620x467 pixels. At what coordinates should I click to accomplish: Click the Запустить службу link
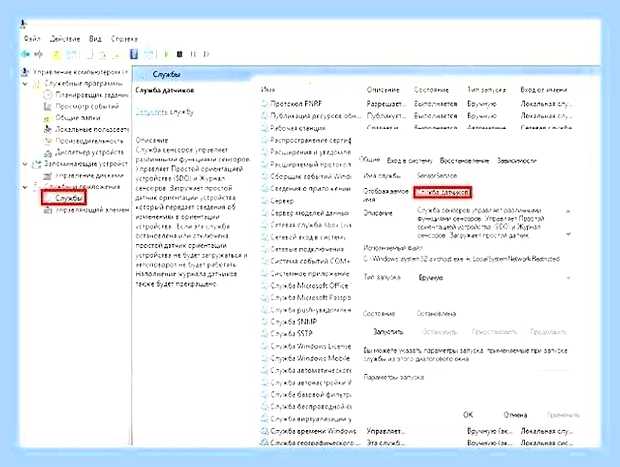point(164,112)
